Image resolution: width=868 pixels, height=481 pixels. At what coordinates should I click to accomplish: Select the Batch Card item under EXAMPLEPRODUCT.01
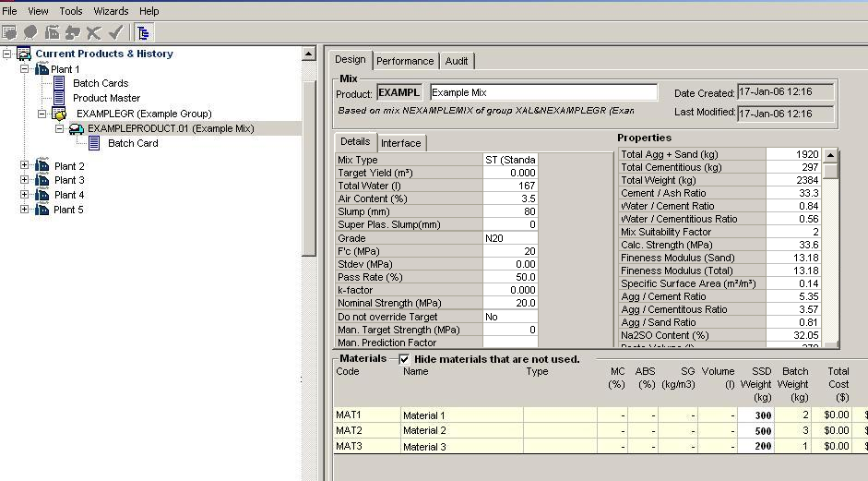[x=133, y=143]
